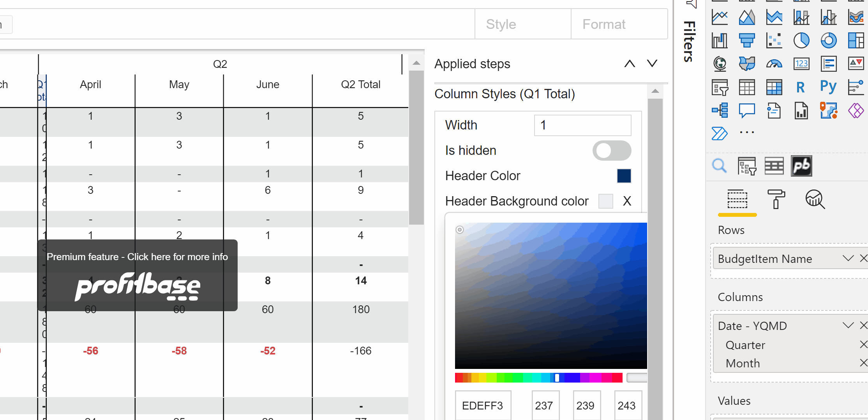
Task: Select the Python visual
Action: (x=828, y=87)
